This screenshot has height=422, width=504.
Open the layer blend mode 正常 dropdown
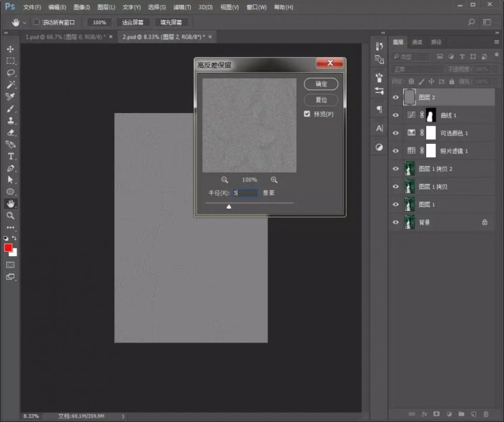point(417,69)
